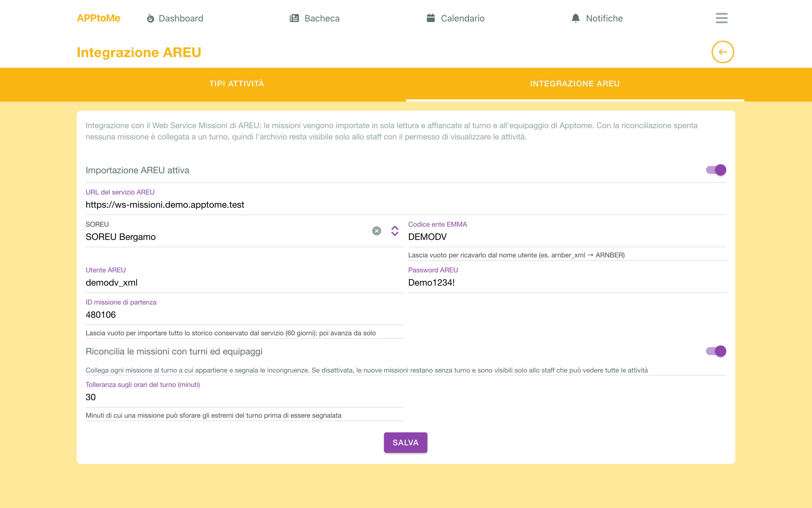
Task: Go back with the circular arrow button
Action: coord(723,52)
